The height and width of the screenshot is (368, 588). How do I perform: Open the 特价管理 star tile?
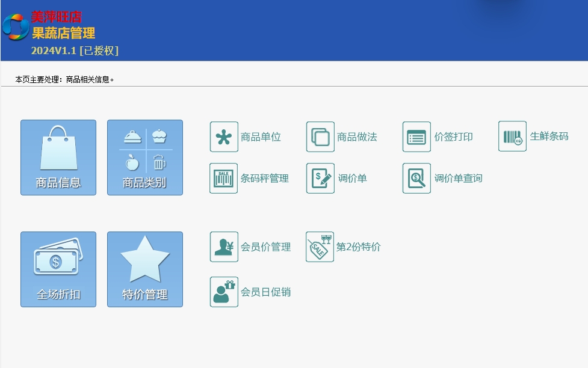click(x=145, y=269)
